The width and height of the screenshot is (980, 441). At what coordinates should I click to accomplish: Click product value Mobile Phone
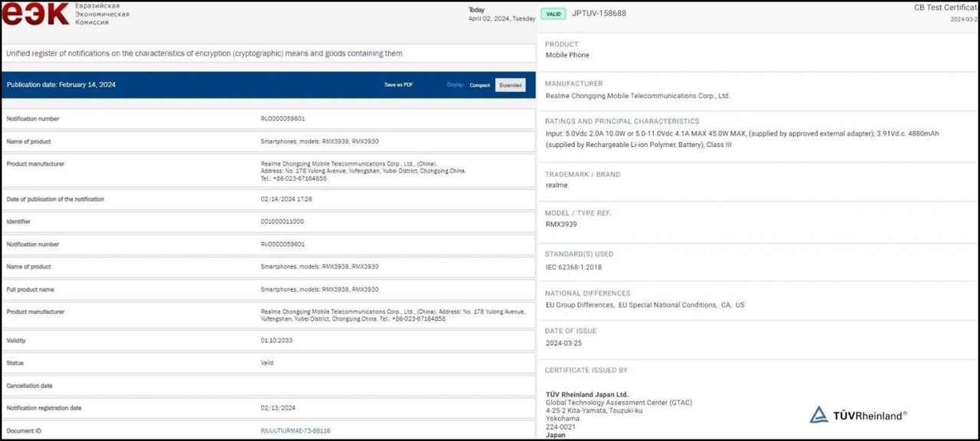[567, 55]
